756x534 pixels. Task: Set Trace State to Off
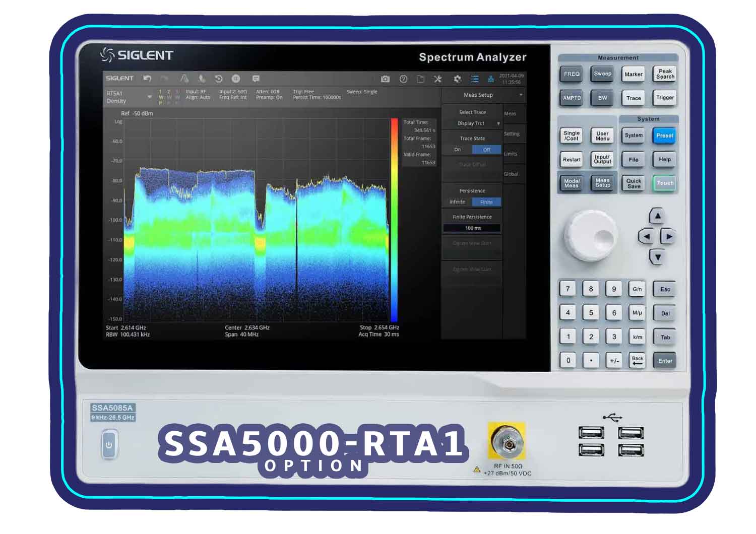pos(486,150)
